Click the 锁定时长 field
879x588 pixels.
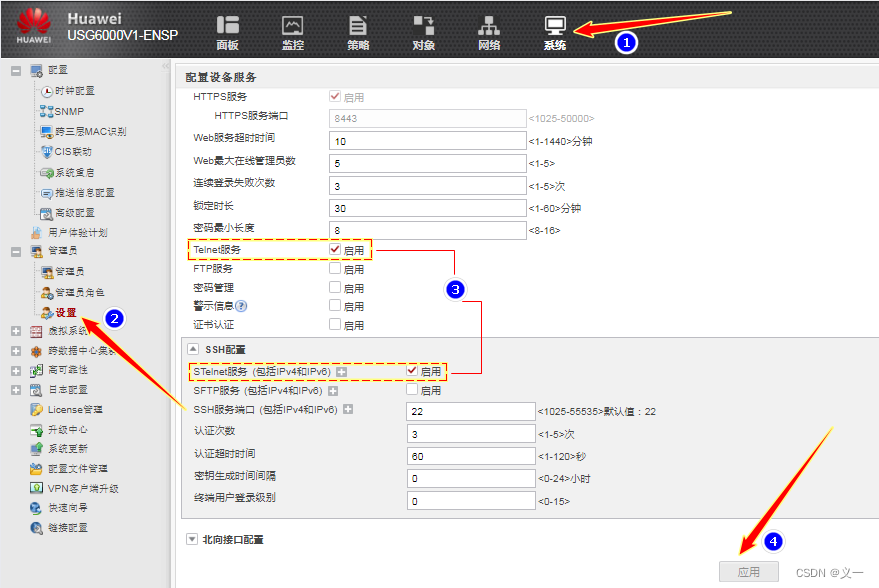428,208
